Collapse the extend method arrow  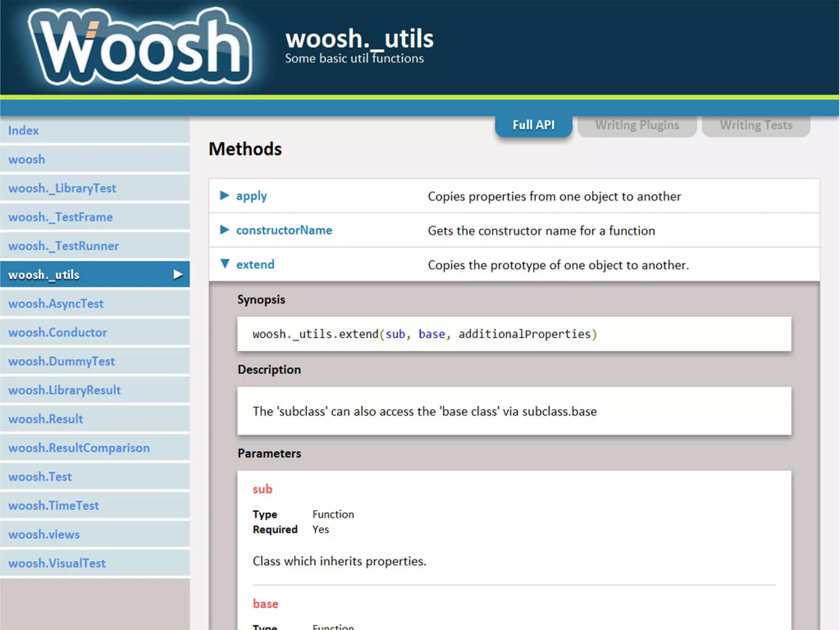pyautogui.click(x=224, y=263)
